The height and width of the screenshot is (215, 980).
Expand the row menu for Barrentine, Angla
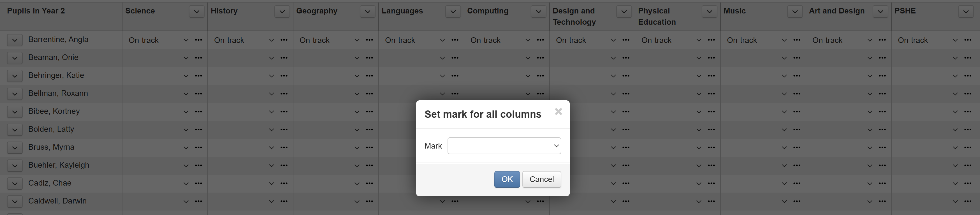pyautogui.click(x=15, y=40)
